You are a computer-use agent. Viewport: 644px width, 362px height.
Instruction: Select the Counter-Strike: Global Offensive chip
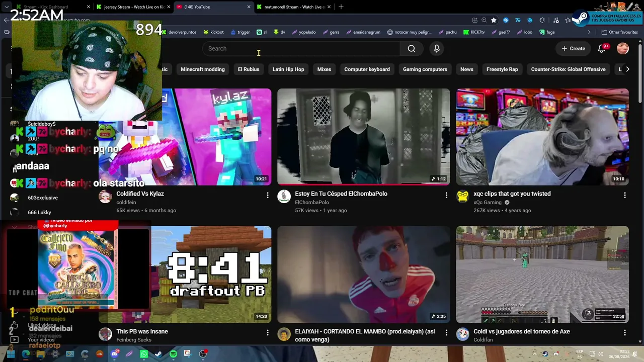pyautogui.click(x=568, y=69)
